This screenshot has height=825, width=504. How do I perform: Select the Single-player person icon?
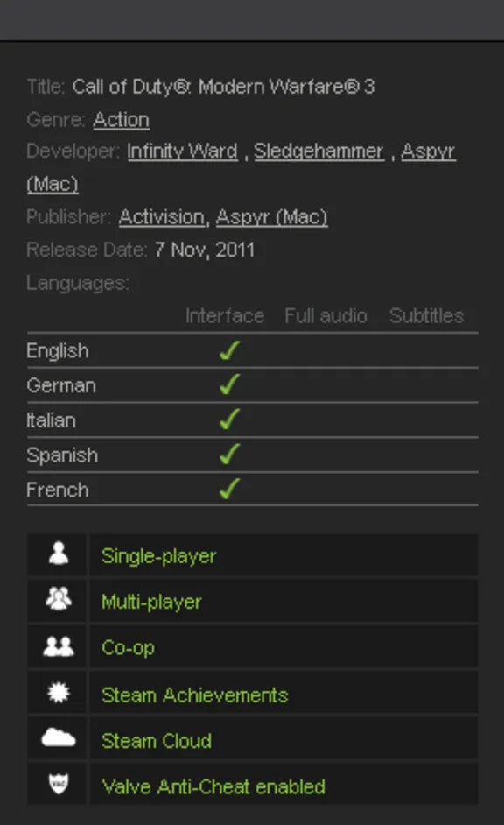point(57,555)
